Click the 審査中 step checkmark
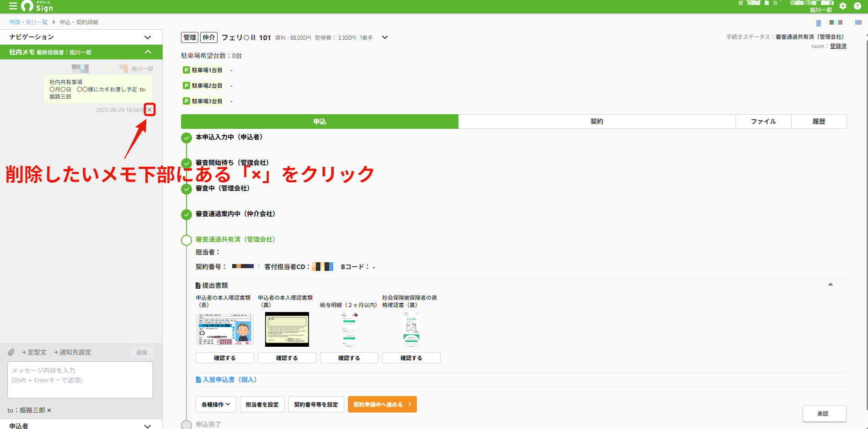The image size is (868, 429). [x=186, y=189]
